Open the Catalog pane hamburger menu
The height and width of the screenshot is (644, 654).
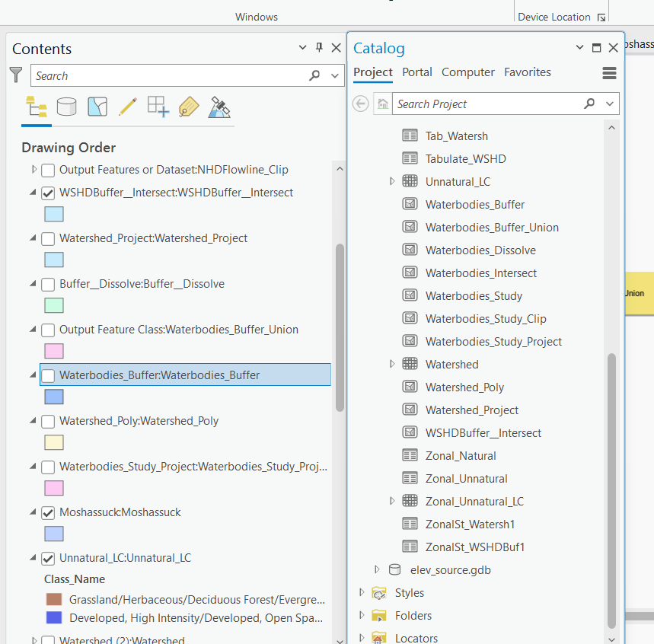coord(608,72)
